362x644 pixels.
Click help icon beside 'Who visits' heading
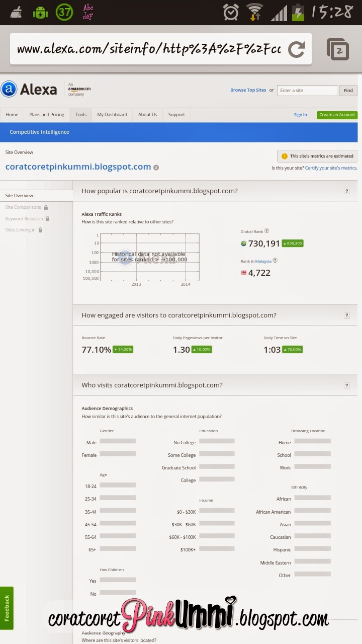[x=346, y=385]
